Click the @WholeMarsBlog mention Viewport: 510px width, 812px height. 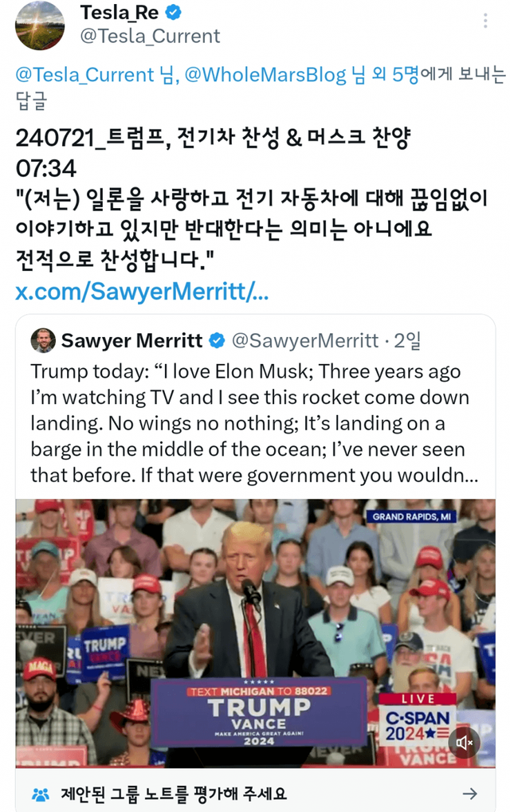(x=265, y=75)
